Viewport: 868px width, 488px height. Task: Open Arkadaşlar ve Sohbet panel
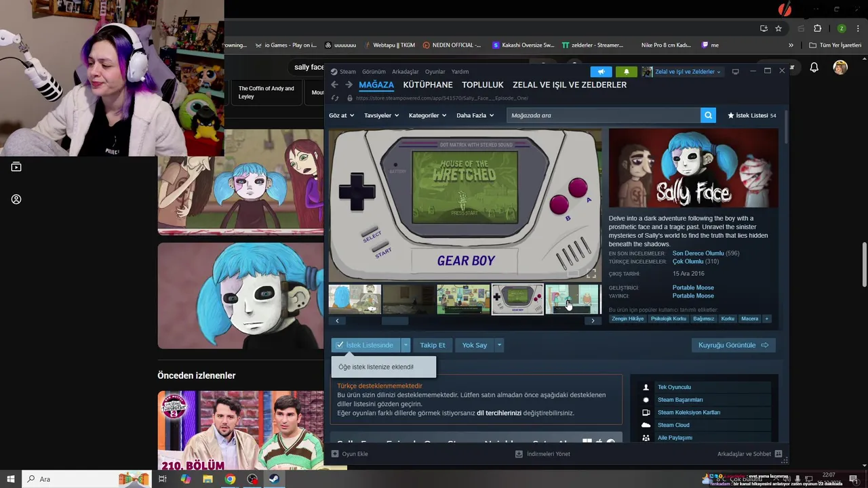coord(749,453)
